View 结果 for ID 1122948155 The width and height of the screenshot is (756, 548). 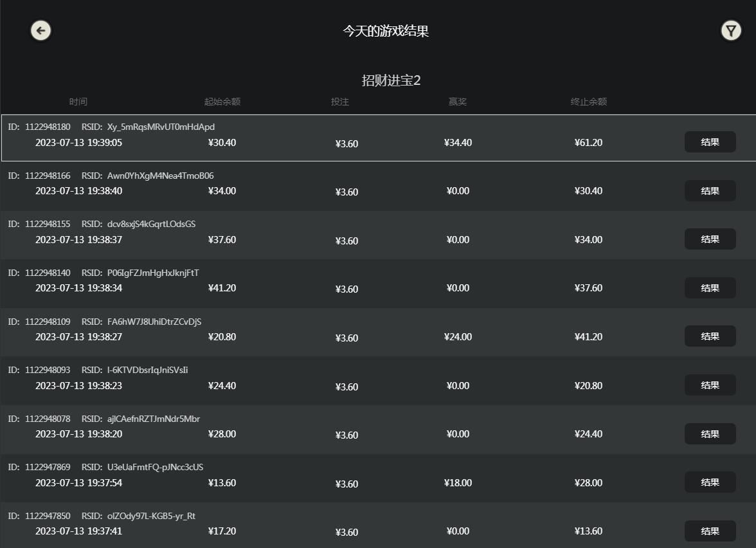[x=710, y=239]
